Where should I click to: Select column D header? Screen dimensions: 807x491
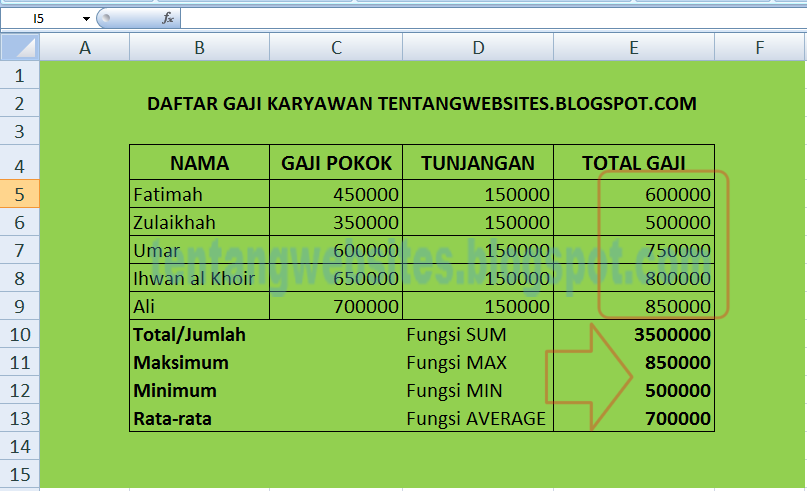(478, 47)
